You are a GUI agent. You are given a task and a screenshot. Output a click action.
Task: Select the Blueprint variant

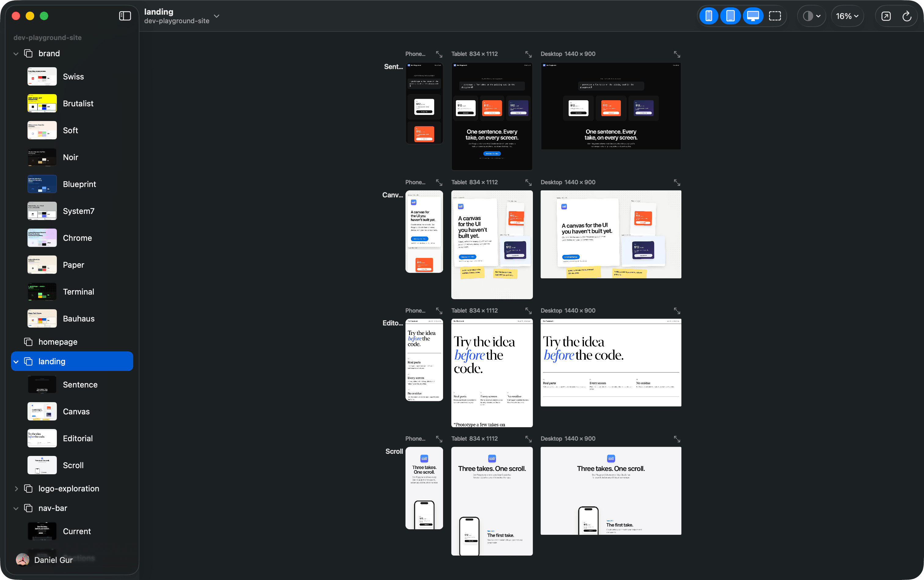pyautogui.click(x=72, y=184)
